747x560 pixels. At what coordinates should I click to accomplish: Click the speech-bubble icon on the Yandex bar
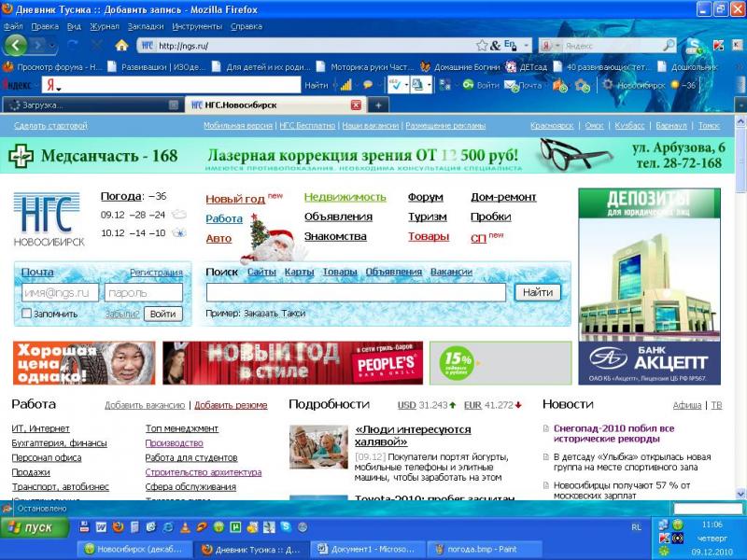pos(368,85)
